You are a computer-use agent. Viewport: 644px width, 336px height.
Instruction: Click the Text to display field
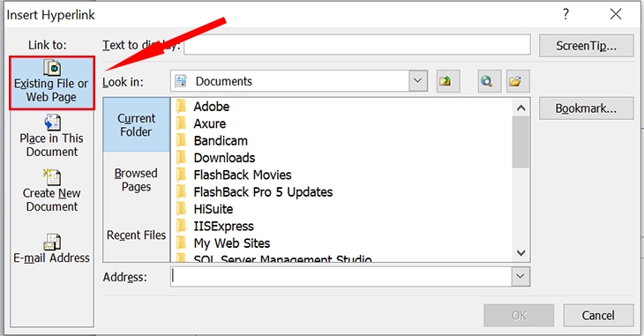pos(357,44)
